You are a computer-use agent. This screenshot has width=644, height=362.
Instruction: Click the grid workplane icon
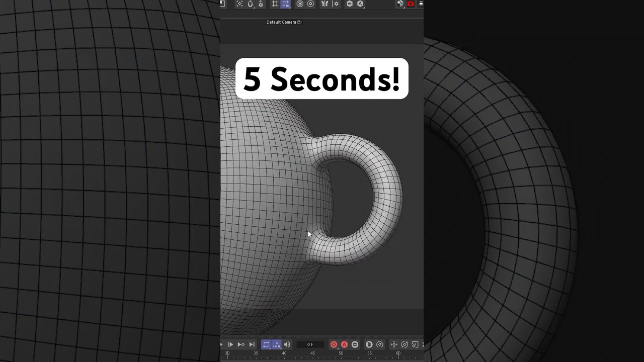[275, 4]
